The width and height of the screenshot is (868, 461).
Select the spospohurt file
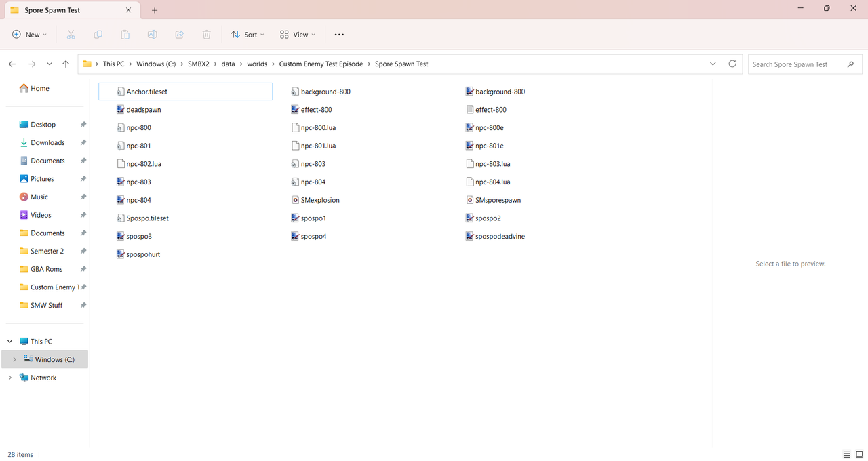138,254
